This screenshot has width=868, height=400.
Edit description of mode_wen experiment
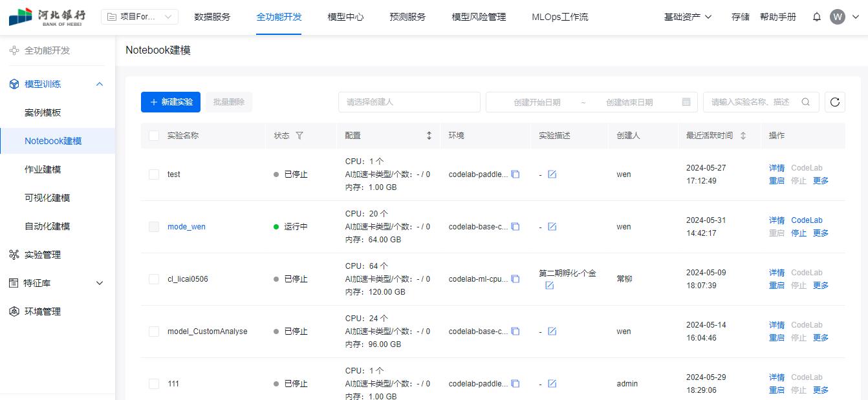coord(552,227)
